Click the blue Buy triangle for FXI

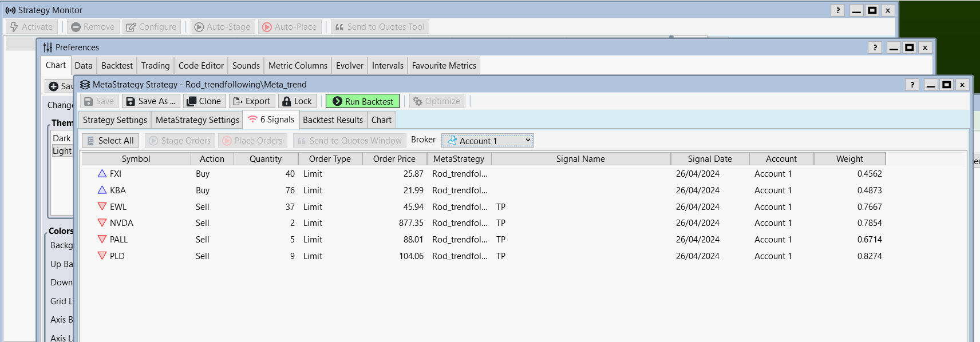pyautogui.click(x=102, y=174)
